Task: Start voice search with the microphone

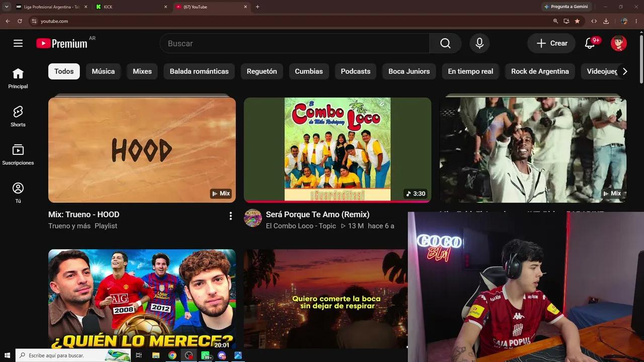Action: [479, 43]
